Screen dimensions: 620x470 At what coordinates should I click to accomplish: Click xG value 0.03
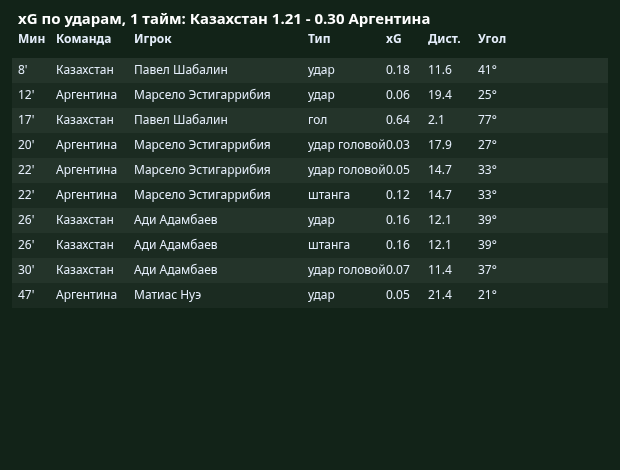pyautogui.click(x=398, y=145)
